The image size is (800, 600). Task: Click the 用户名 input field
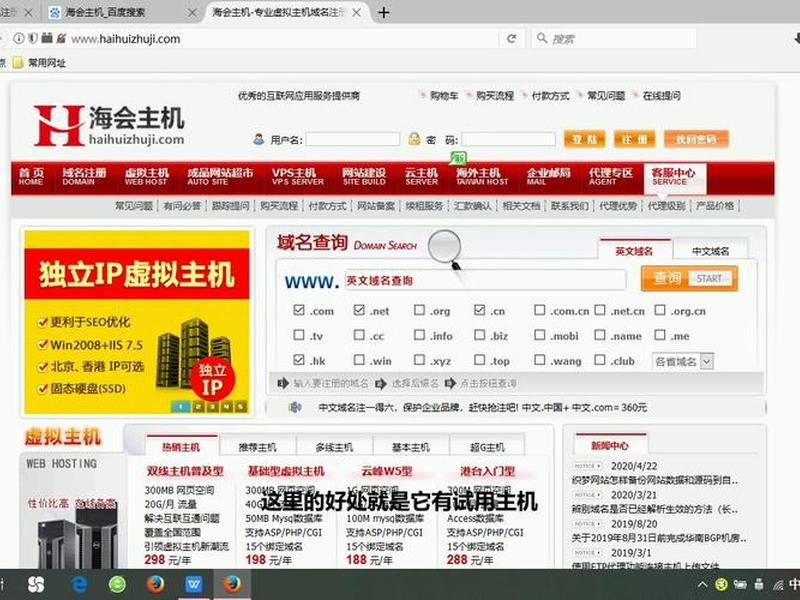(353, 139)
